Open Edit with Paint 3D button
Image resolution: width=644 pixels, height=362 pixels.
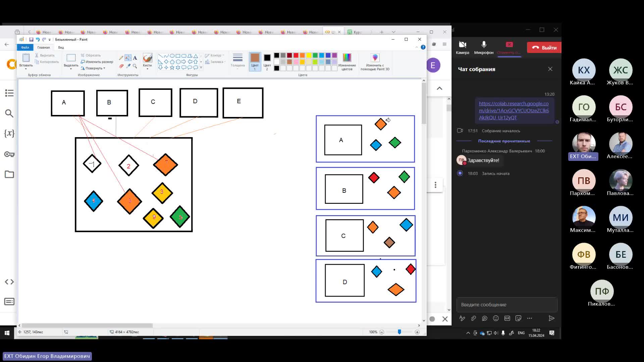(x=375, y=62)
